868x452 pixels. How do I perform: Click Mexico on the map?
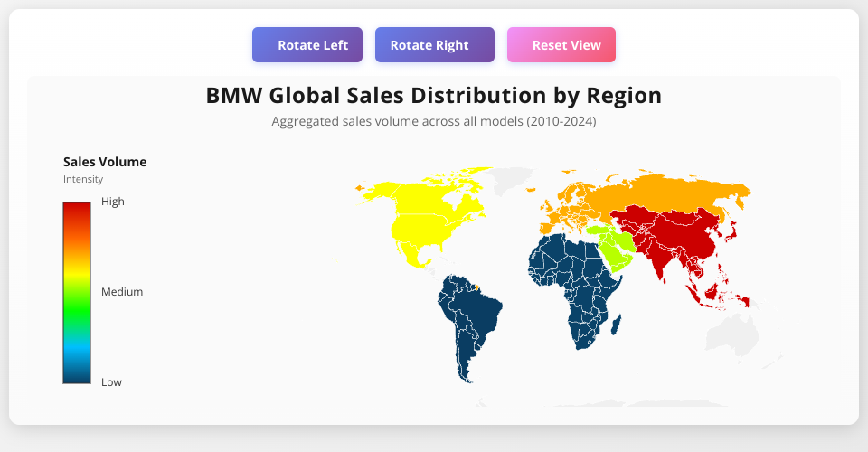413,258
